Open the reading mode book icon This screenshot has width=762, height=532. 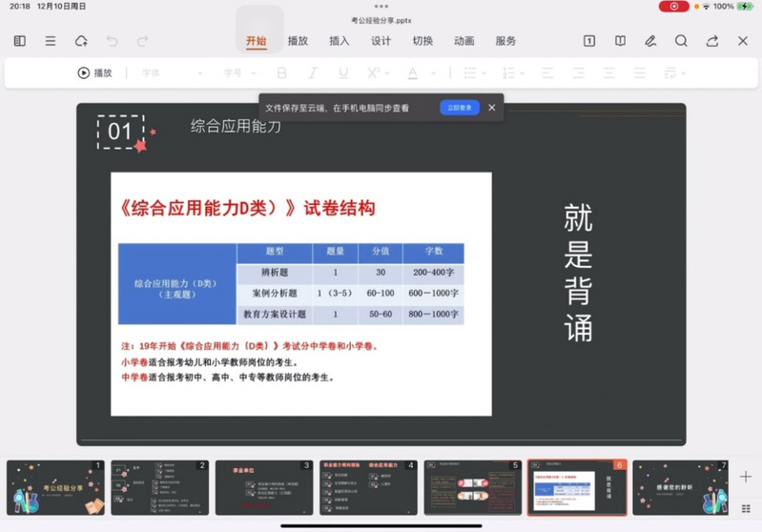point(620,41)
